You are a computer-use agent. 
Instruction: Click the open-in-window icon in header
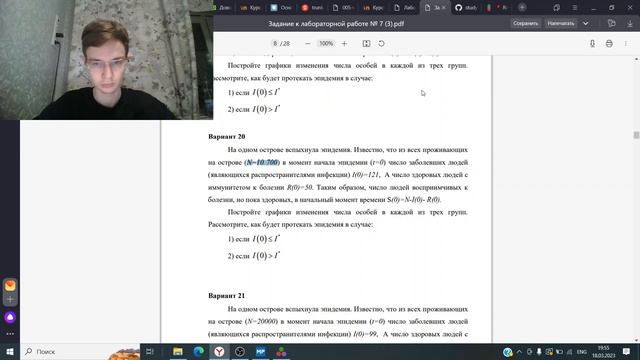(611, 24)
